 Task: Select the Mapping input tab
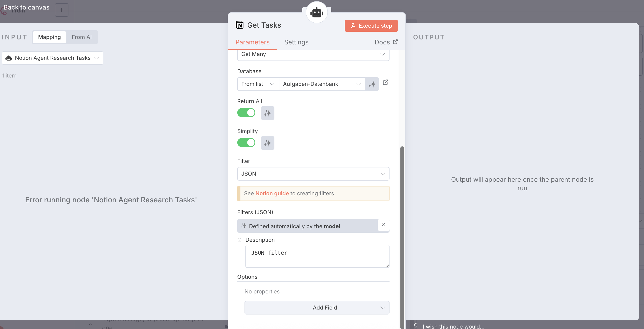click(x=49, y=37)
